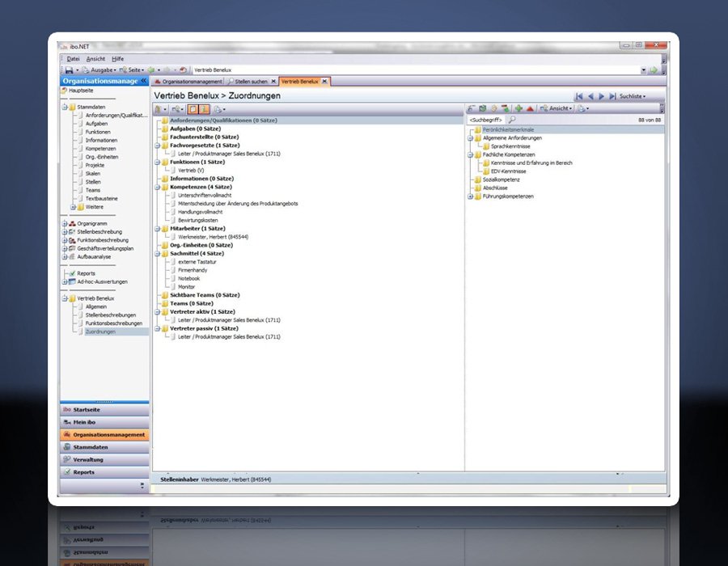Click the magnifier search icon beside Suchbegriff
The image size is (728, 566).
(x=512, y=120)
